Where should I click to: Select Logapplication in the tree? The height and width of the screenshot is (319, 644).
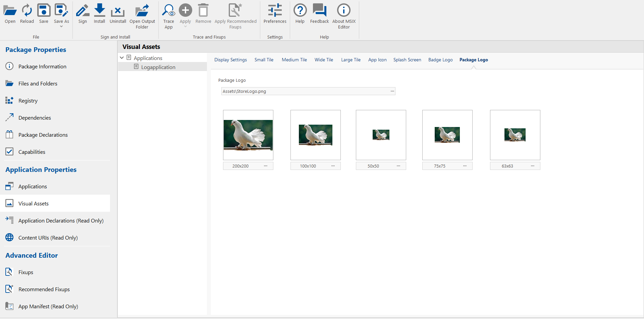(x=158, y=67)
